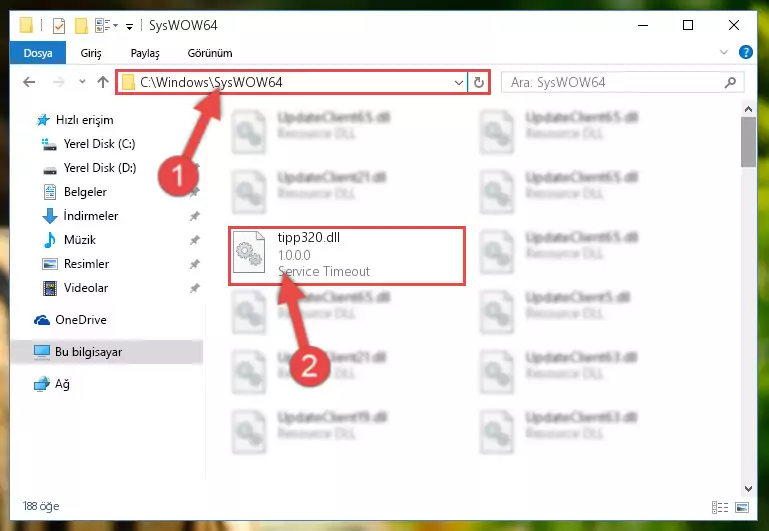Go up one folder level

103,82
